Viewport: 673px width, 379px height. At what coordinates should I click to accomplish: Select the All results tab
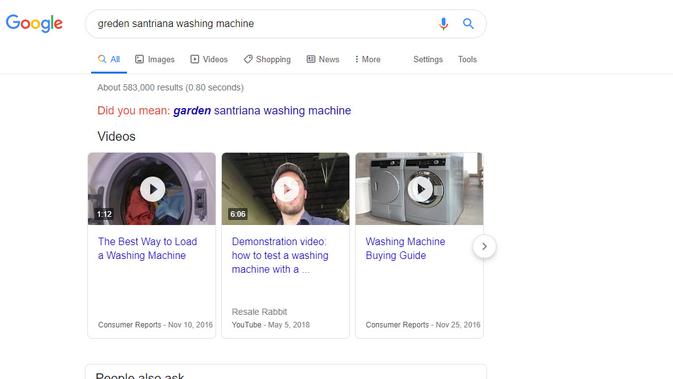pyautogui.click(x=109, y=59)
